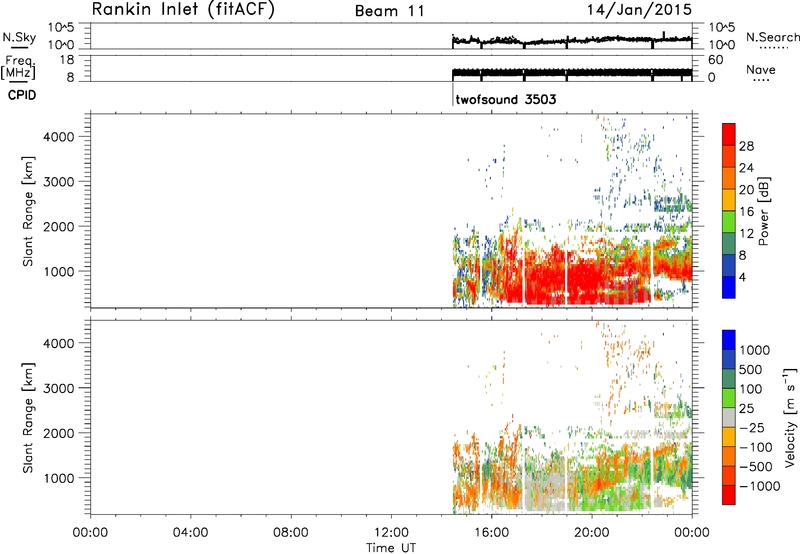Click the 'N.Search' legend label
The width and height of the screenshot is (800, 554).
772,37
